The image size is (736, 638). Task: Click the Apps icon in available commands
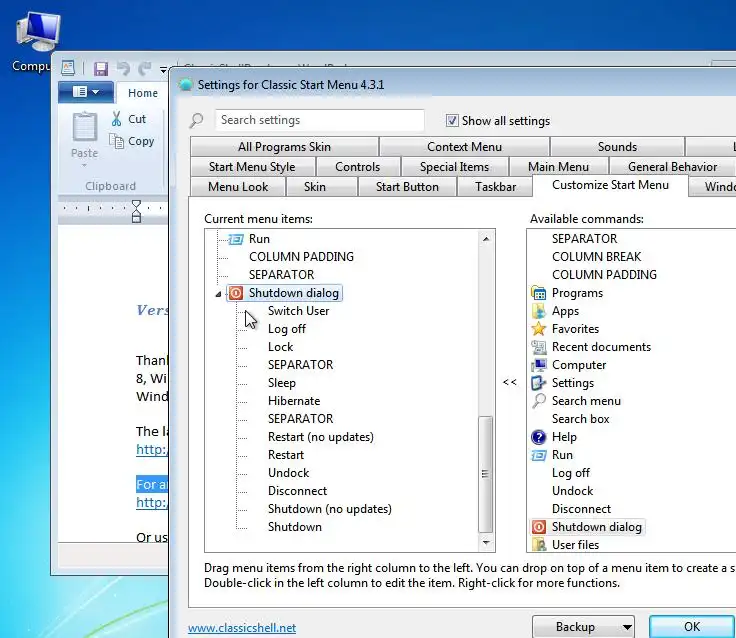(x=538, y=311)
